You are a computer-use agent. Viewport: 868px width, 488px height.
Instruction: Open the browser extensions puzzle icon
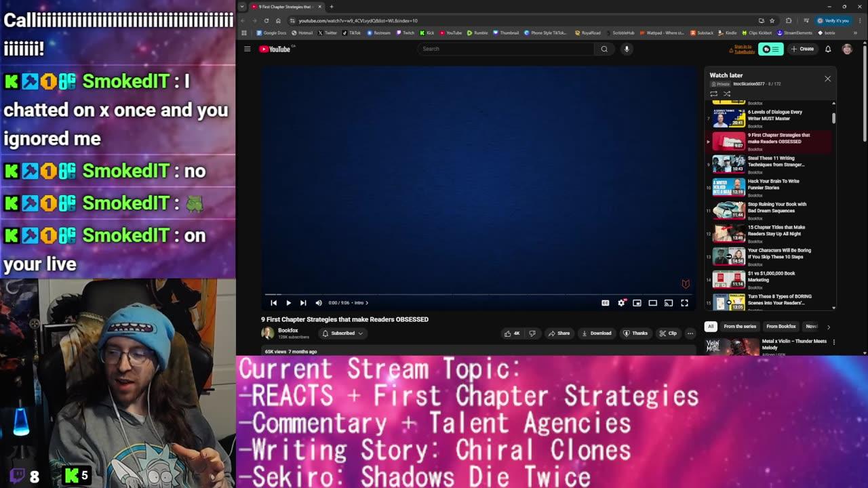tap(789, 20)
